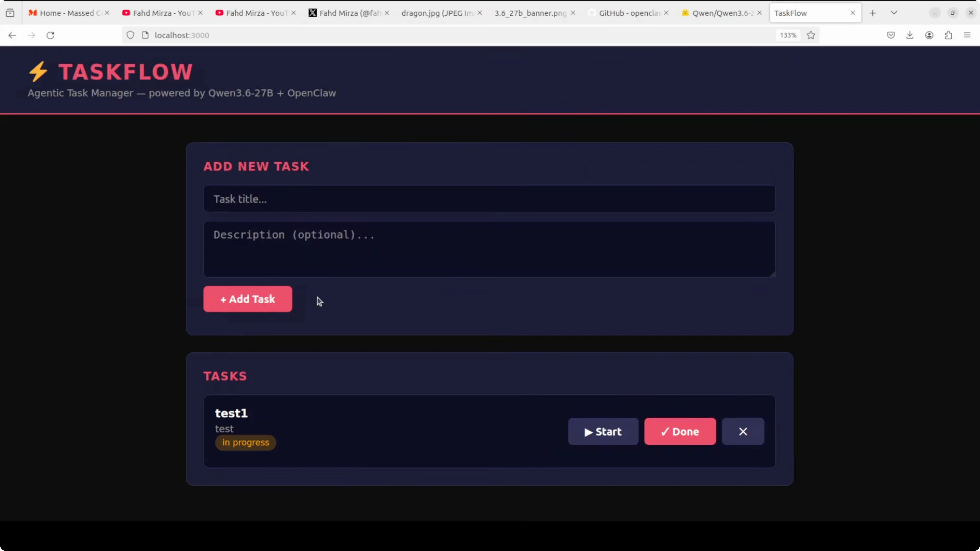
Task: Switch to the GitHub - openclaw tab
Action: click(629, 13)
